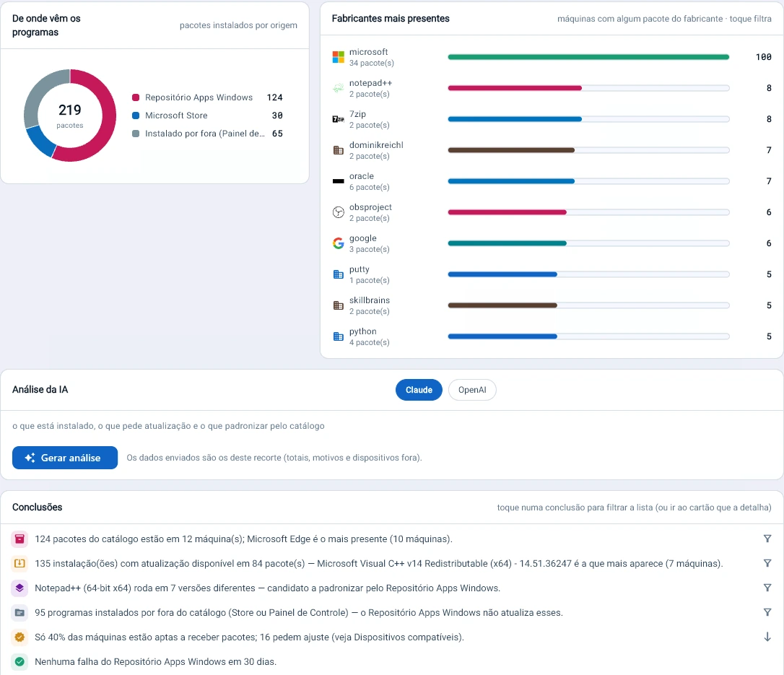
Task: Filter by 135 instalações update conclusion funnel
Action: pyautogui.click(x=767, y=563)
